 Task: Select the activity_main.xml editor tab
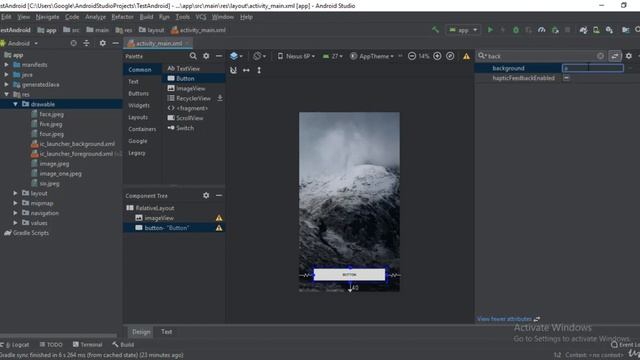(158, 43)
